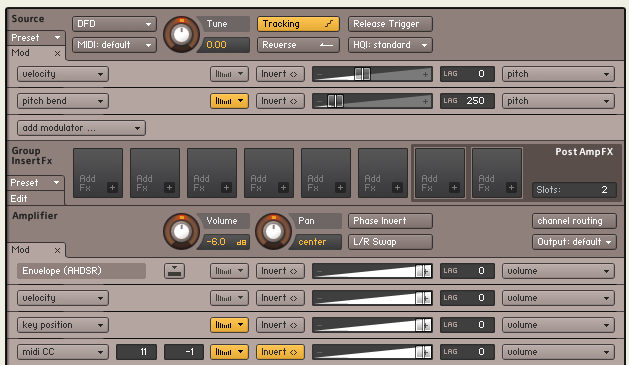Screen dimensions: 629x365
Task: Click the velocity-to-pitch modulation intensity slider
Action: pyautogui.click(x=372, y=74)
